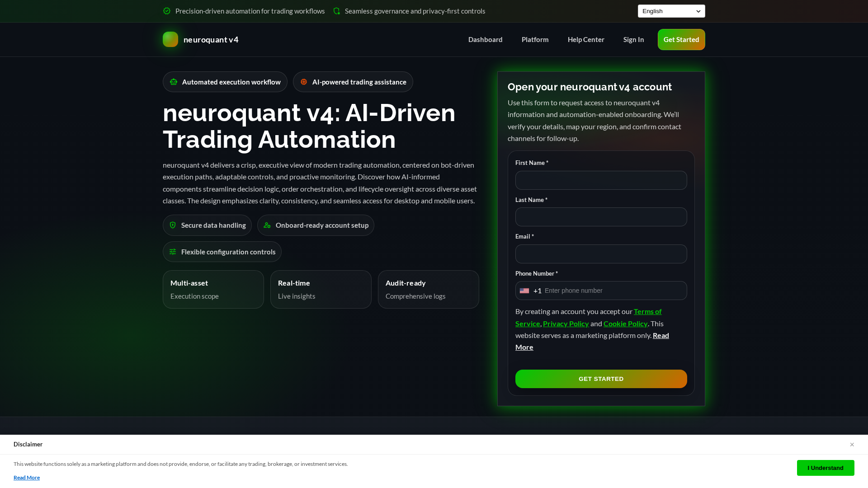Click the user-gear icon in Onboard-ready account setup
This screenshot has height=488, width=868.
[x=267, y=225]
